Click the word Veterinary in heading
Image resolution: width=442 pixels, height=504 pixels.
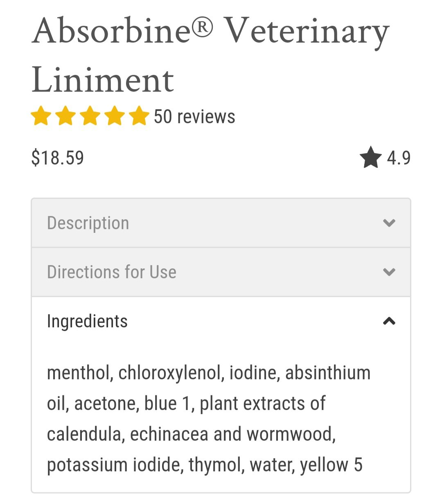[x=307, y=33]
